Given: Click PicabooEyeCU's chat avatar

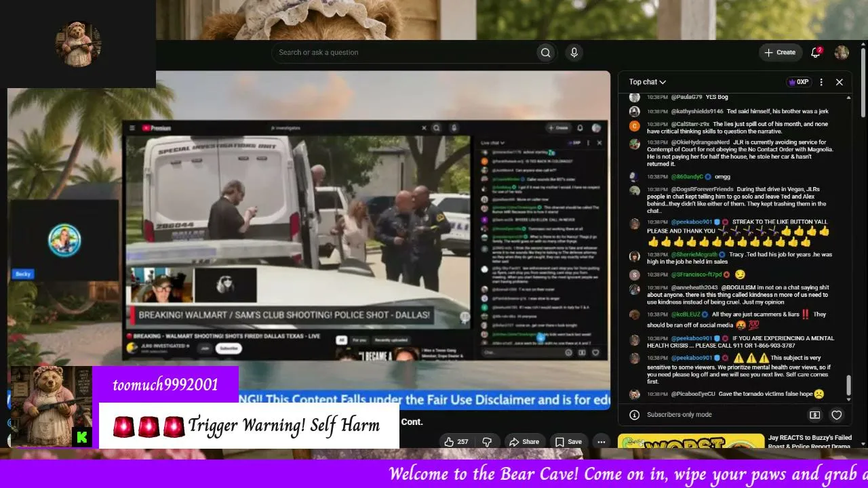Looking at the screenshot, I should pos(634,394).
